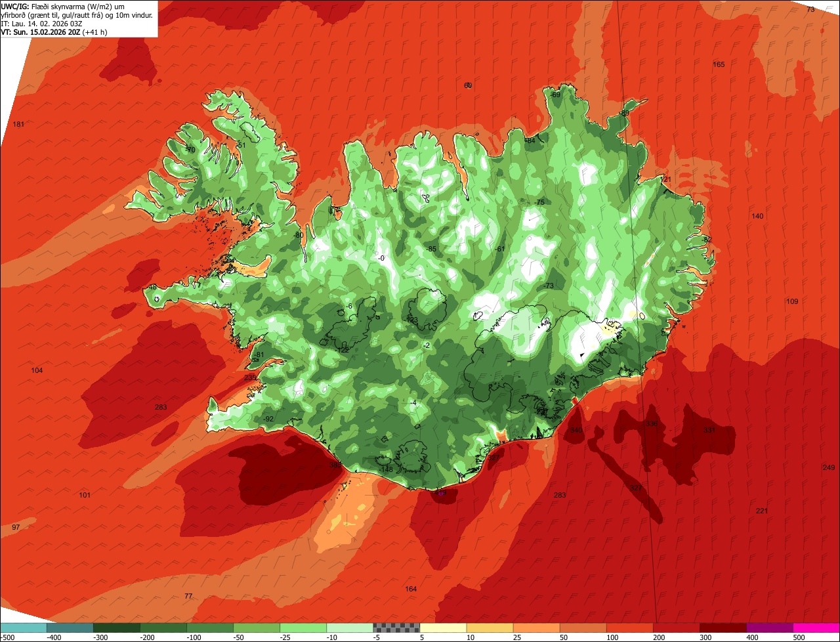Click the light teal -500 to -400 legend swatch

pos(24,628)
